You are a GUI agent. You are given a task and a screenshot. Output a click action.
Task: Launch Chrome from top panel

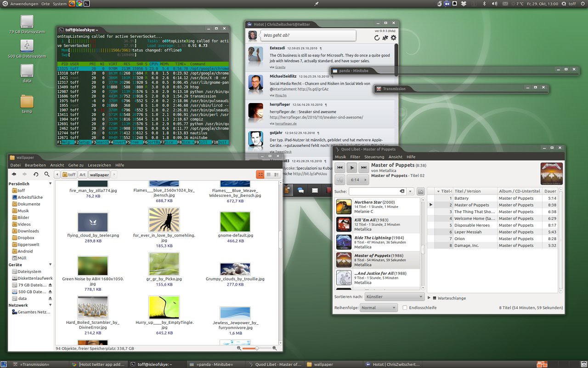pos(79,4)
